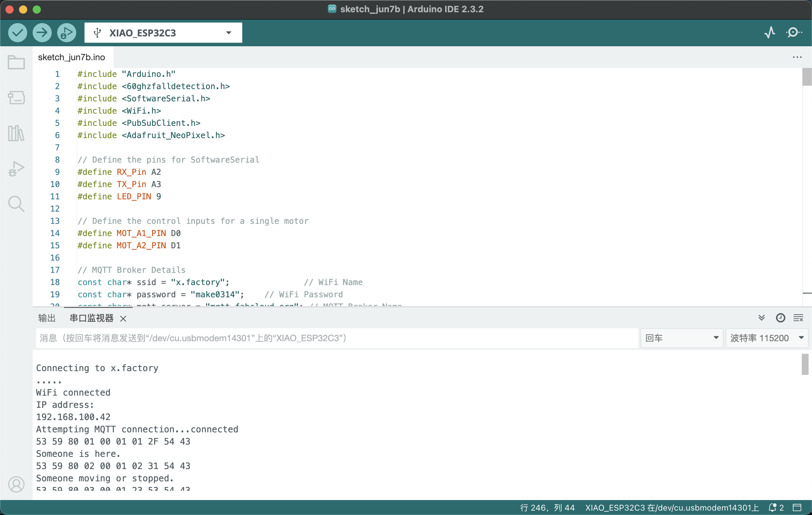
Task: Open the notifications bell showing 2
Action: (x=776, y=508)
